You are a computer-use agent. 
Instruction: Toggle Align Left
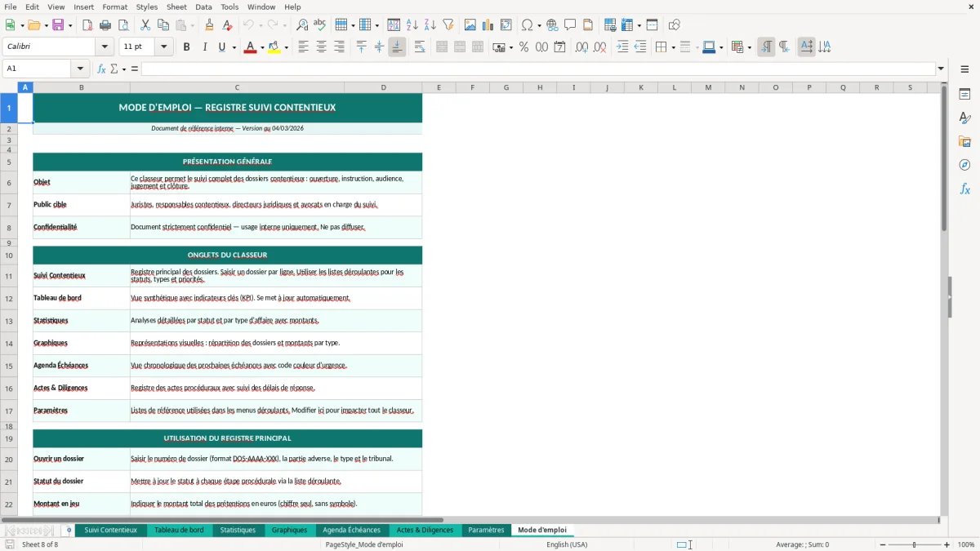coord(303,47)
